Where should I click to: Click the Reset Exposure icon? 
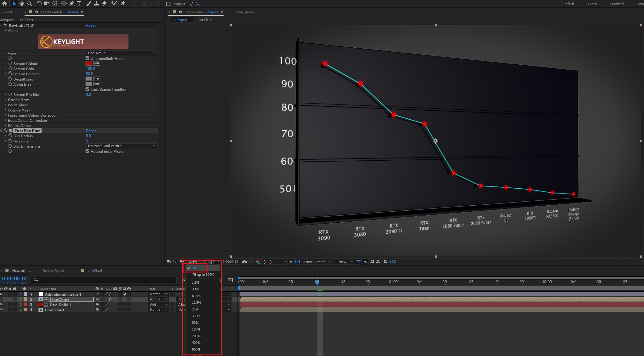tap(386, 262)
